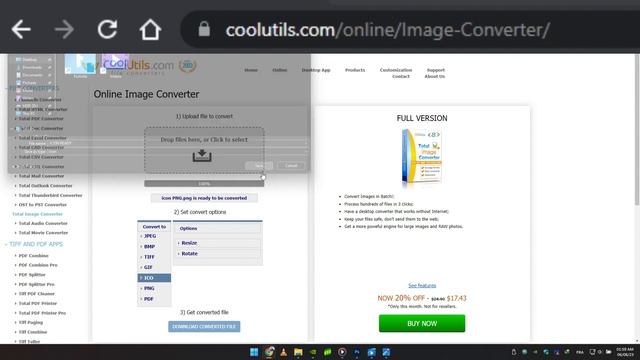Click the upload tray icon in drop zone
This screenshot has height=360, width=640.
point(202,156)
